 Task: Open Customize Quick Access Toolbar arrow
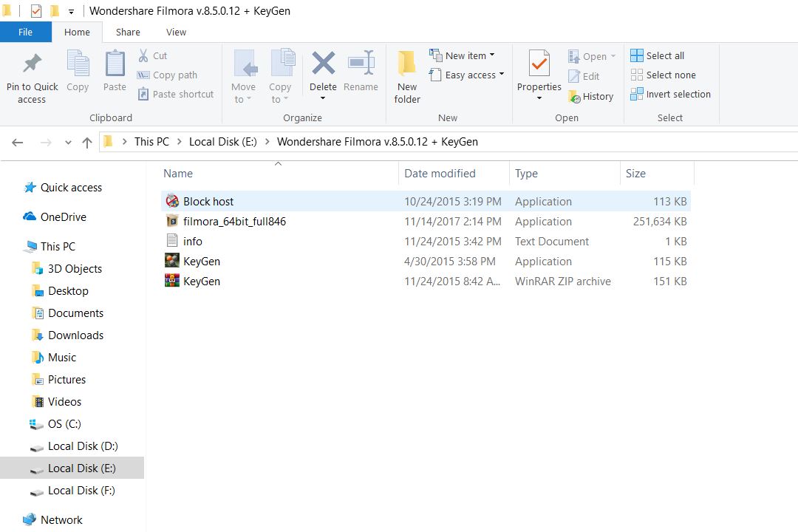(x=71, y=11)
